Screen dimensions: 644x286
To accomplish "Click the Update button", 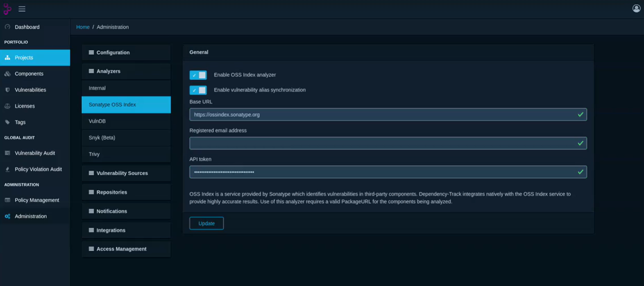I will coord(206,223).
